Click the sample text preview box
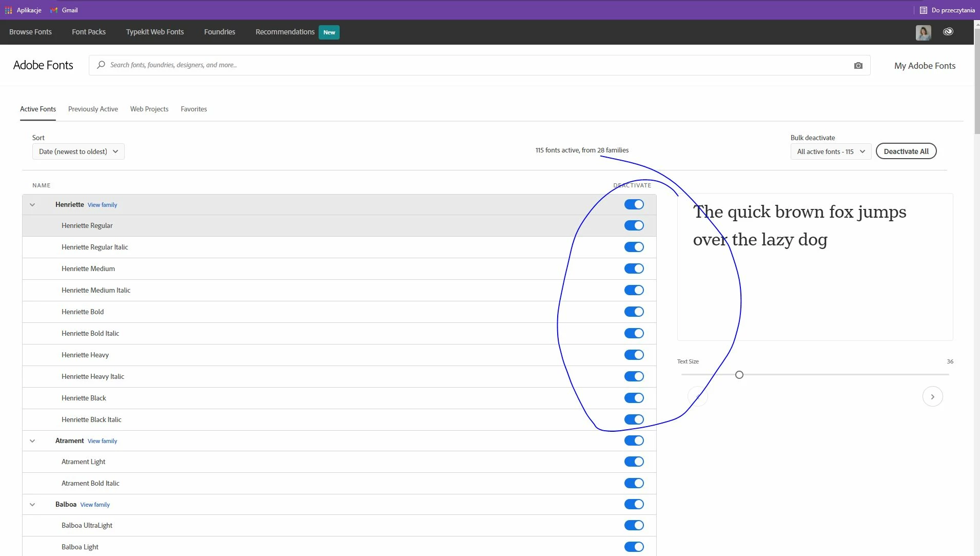 [x=815, y=267]
